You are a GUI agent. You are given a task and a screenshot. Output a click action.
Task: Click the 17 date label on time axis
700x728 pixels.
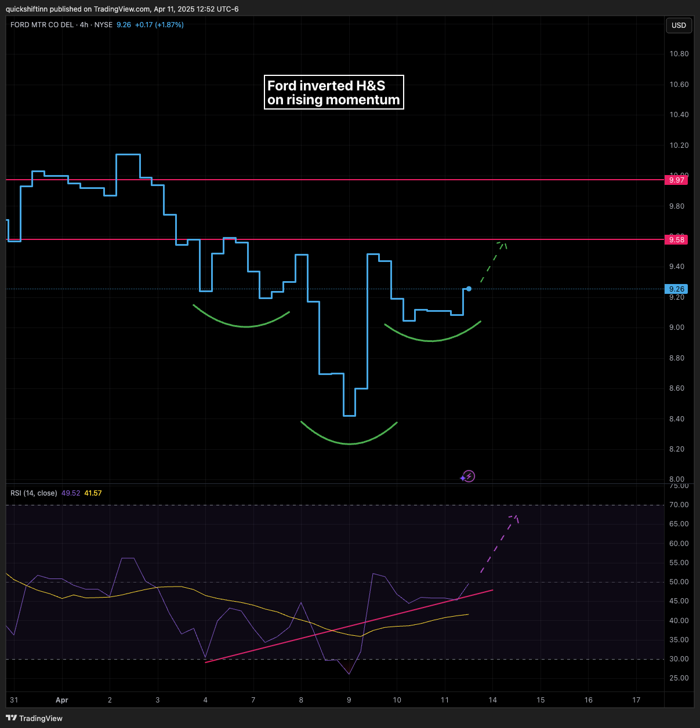(636, 700)
